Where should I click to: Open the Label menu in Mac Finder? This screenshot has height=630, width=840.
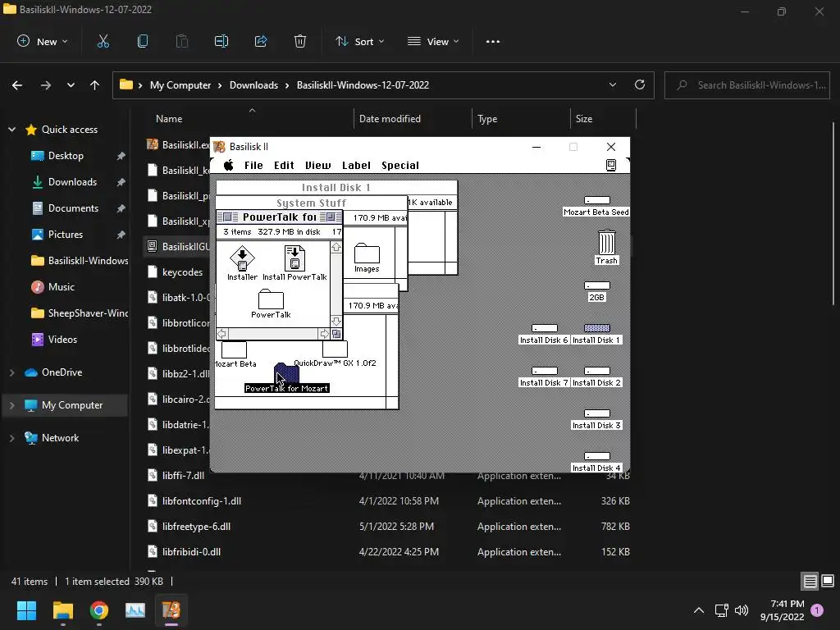point(356,165)
